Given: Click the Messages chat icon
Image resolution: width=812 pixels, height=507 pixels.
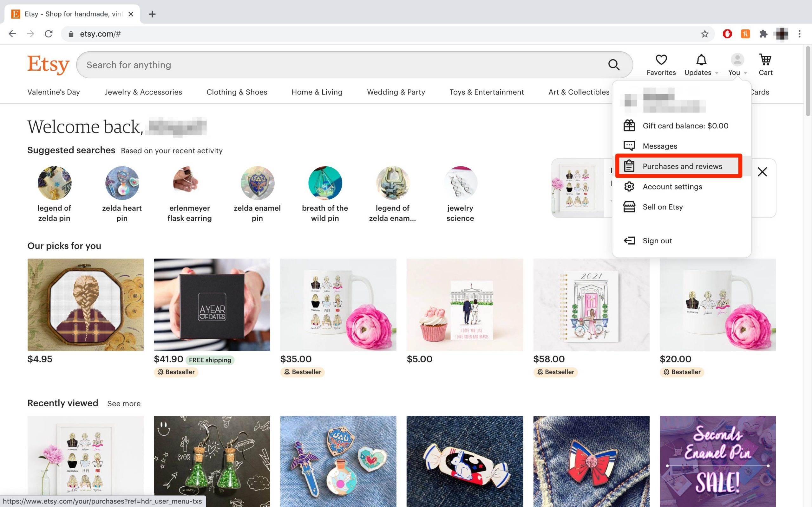Looking at the screenshot, I should 630,145.
